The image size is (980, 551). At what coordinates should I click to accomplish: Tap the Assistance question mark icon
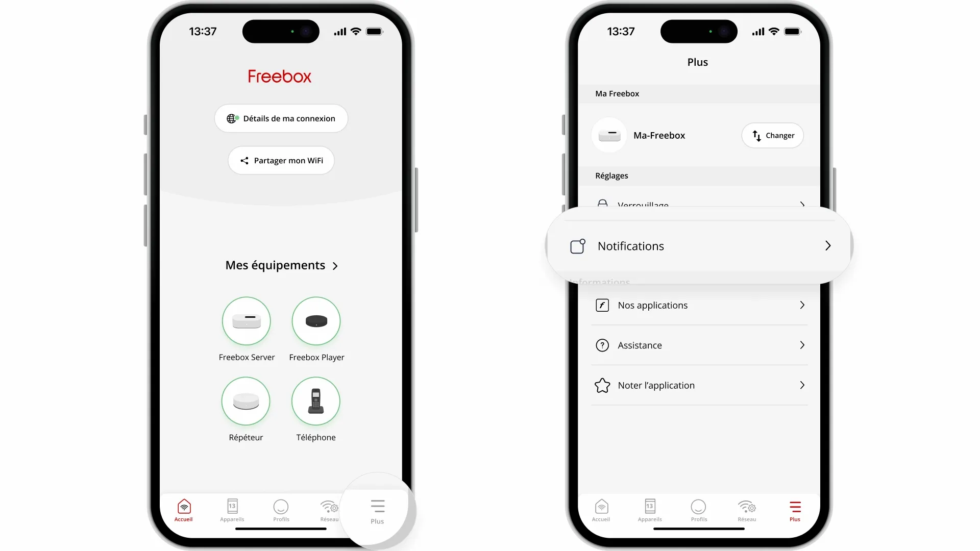pos(602,344)
